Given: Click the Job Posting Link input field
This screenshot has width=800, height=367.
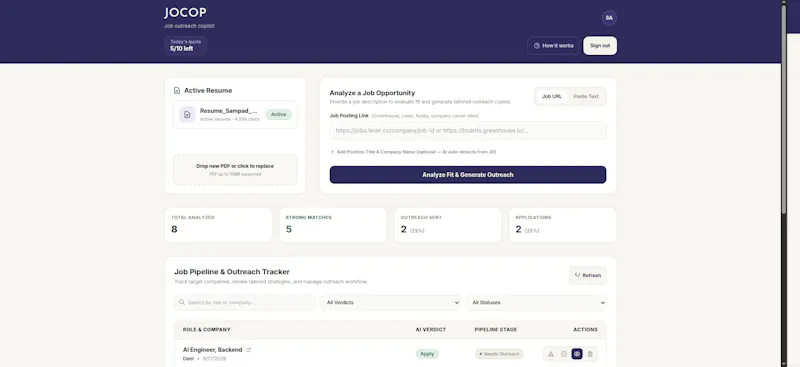Looking at the screenshot, I should pos(468,131).
